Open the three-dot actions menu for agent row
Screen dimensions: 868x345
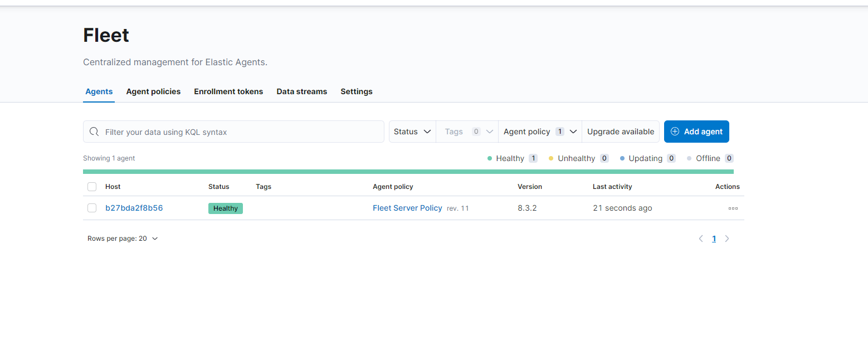pos(733,208)
